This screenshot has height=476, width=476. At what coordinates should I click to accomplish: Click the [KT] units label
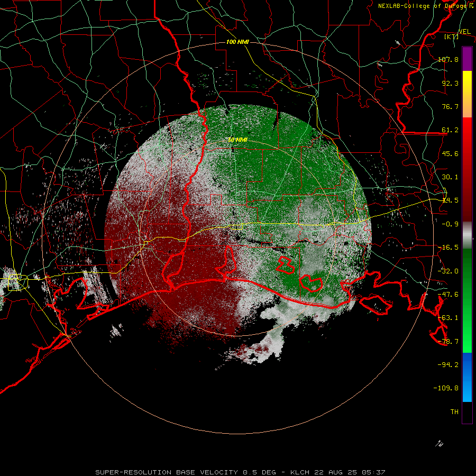tap(452, 36)
